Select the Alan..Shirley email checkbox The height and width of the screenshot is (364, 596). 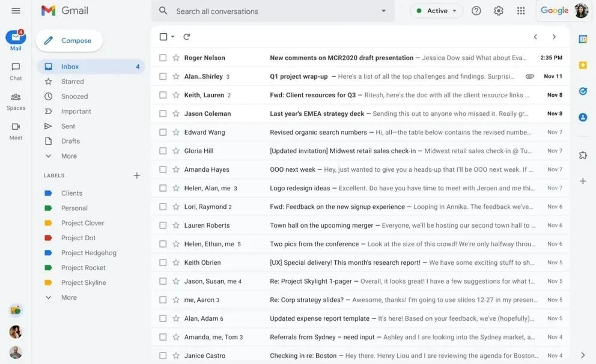(x=163, y=76)
